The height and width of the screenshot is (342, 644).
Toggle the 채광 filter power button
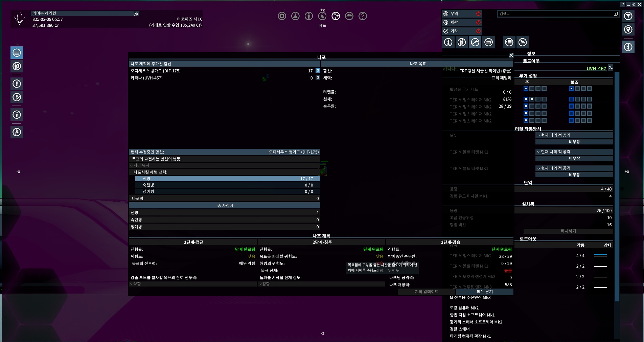click(478, 22)
